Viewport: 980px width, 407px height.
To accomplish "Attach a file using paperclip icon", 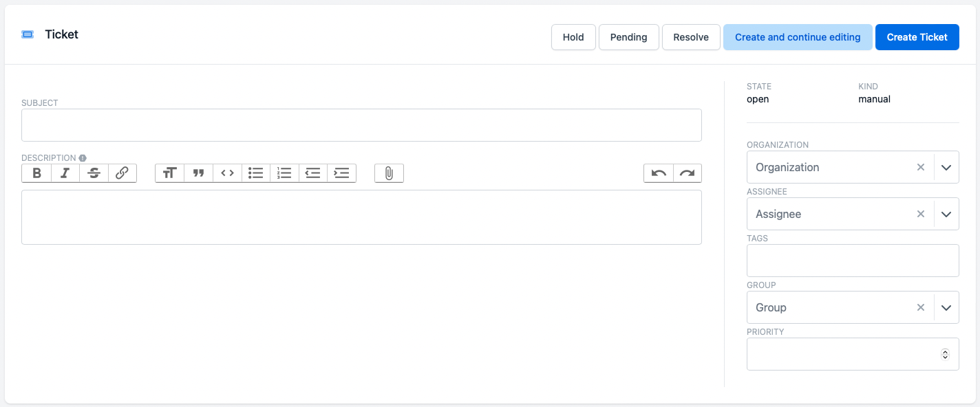I will pos(389,173).
